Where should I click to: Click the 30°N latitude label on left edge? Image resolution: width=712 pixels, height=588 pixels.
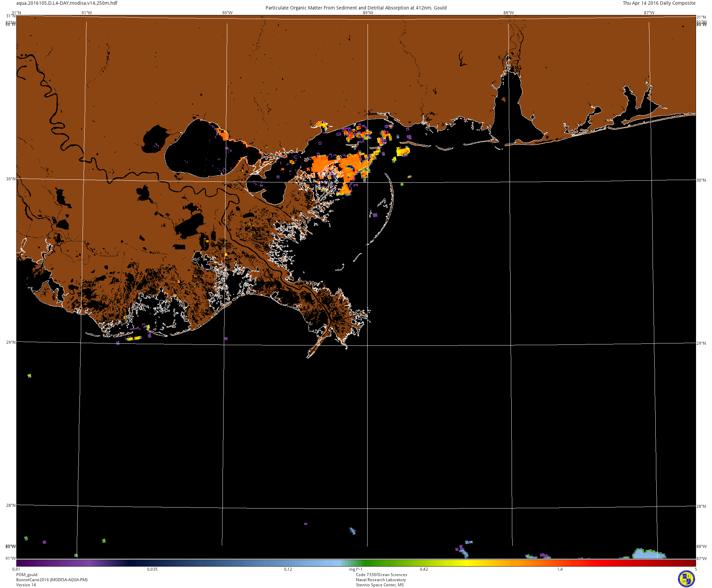point(11,179)
